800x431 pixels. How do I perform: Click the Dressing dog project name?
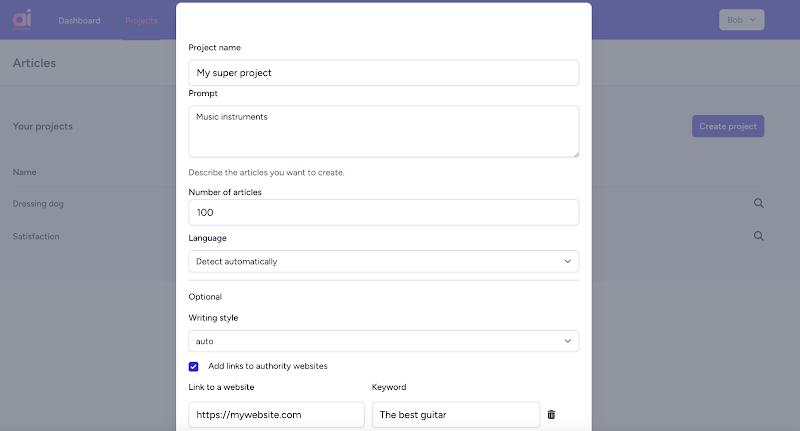38,204
